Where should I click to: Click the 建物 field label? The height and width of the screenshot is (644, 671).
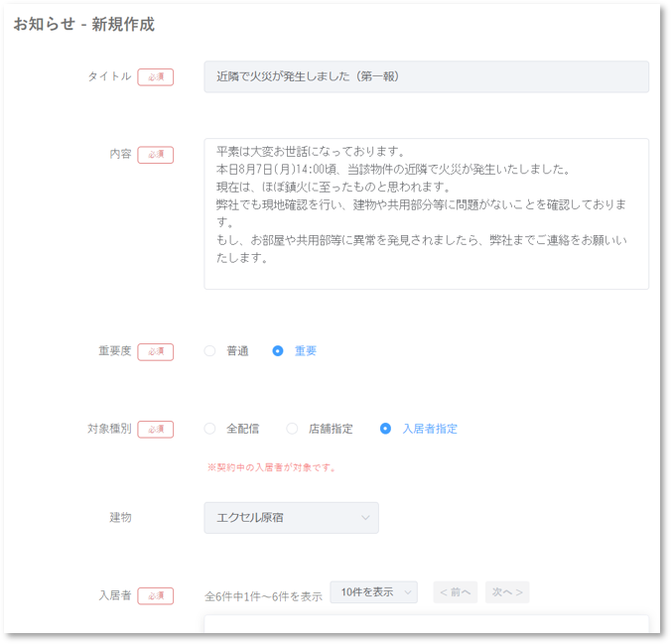[x=120, y=517]
